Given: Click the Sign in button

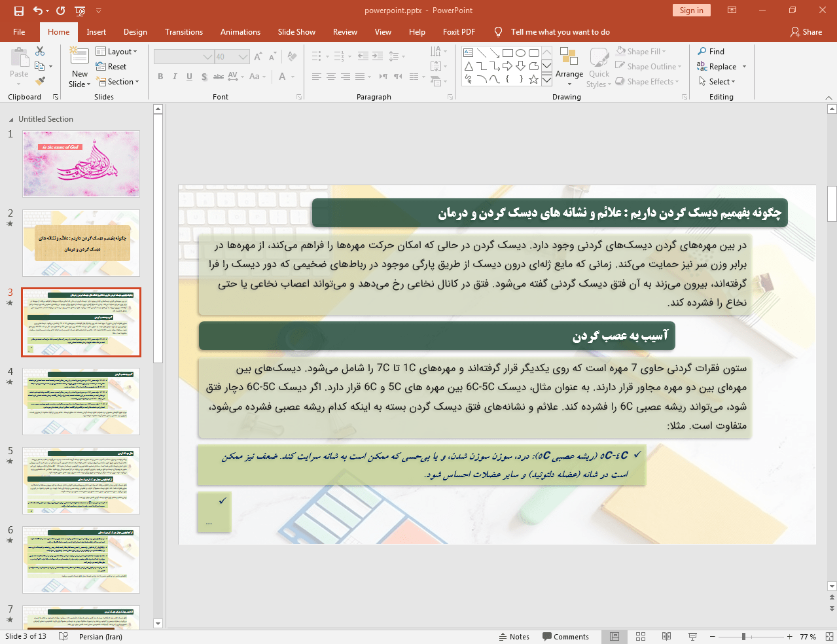Looking at the screenshot, I should pos(691,10).
